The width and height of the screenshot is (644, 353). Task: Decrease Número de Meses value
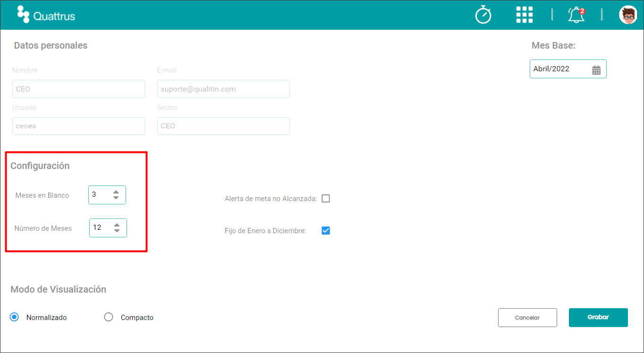point(117,231)
